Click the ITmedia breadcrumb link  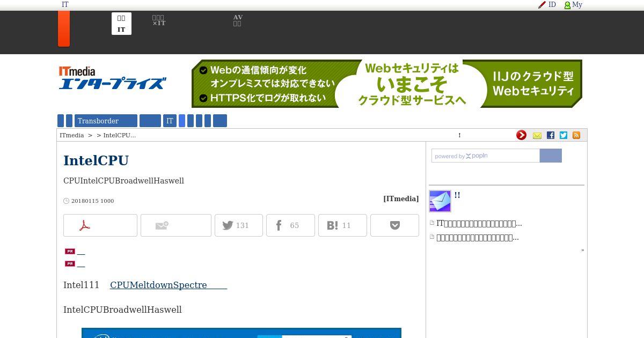pos(72,135)
